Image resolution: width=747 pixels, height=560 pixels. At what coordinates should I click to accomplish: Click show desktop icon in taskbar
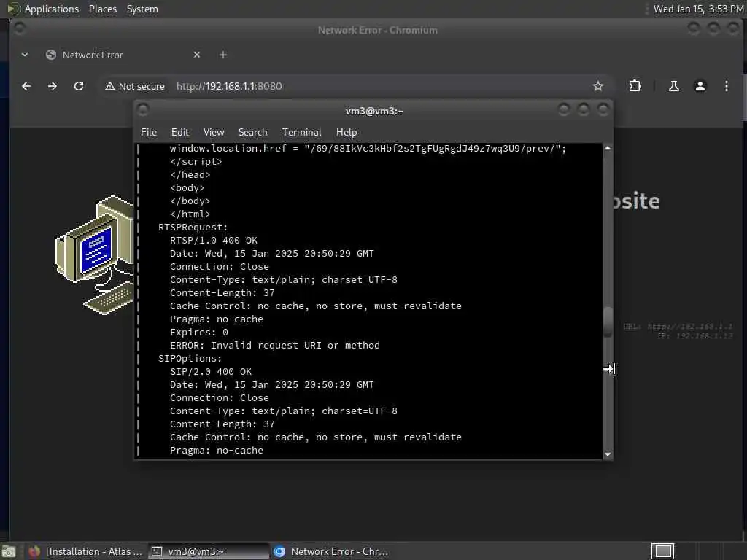click(9, 551)
